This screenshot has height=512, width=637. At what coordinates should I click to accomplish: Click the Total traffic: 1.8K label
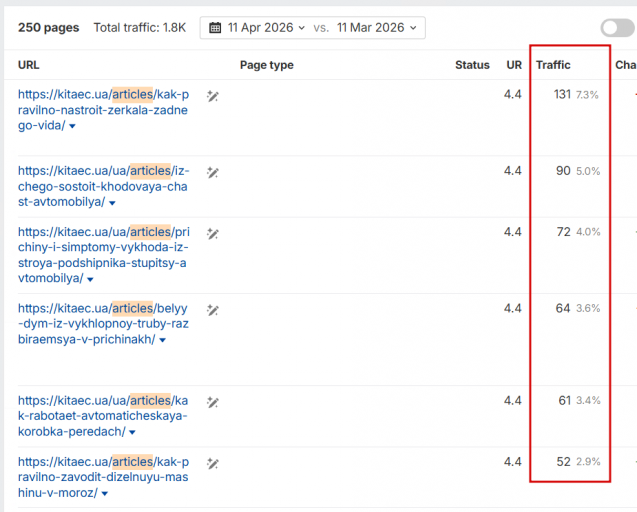point(139,28)
